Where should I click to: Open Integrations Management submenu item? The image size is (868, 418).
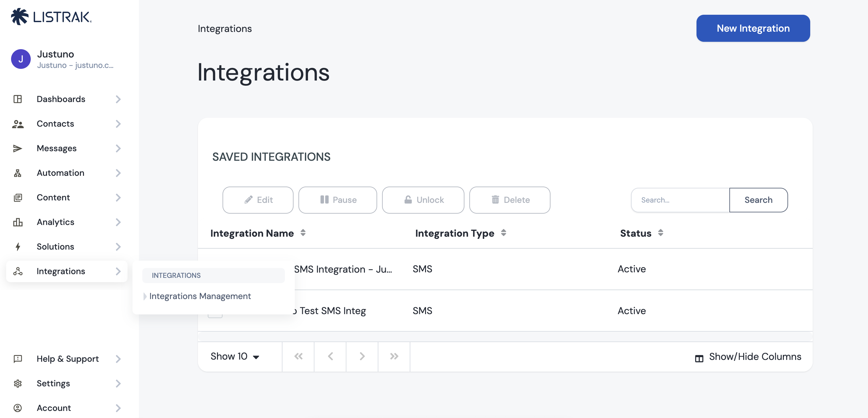(200, 296)
